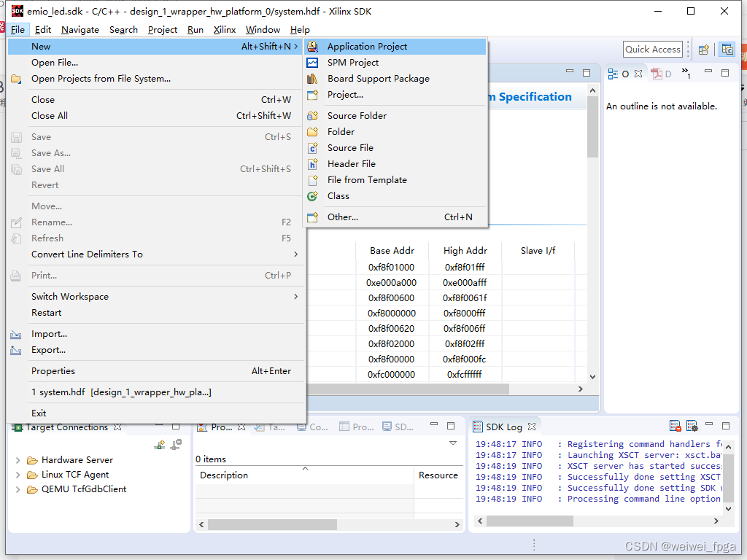
Task: Open the Navigate menu
Action: [80, 29]
